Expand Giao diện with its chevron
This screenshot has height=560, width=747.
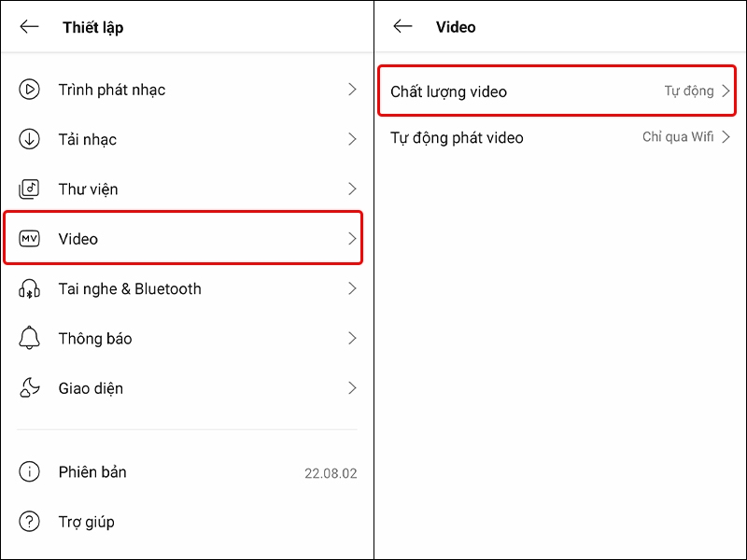pos(352,387)
